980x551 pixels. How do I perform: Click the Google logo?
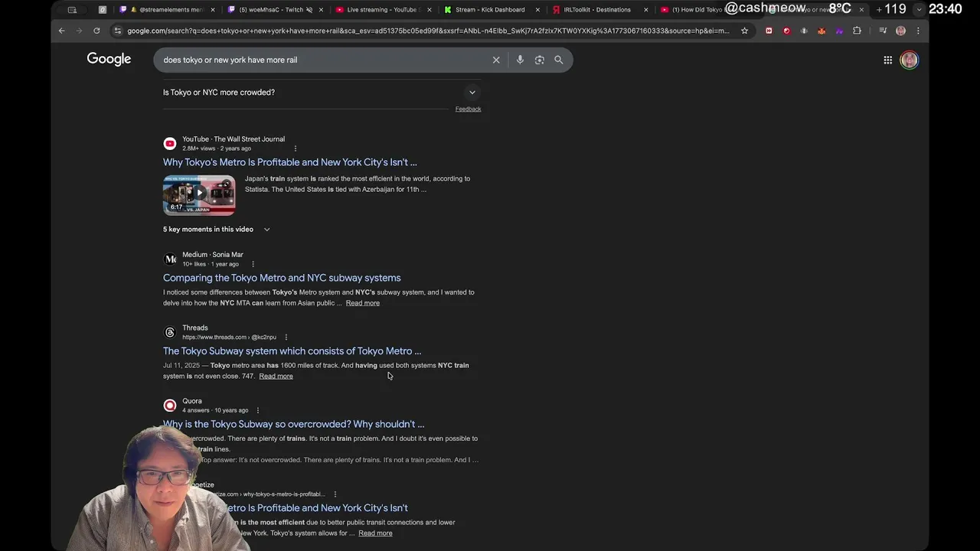point(109,59)
